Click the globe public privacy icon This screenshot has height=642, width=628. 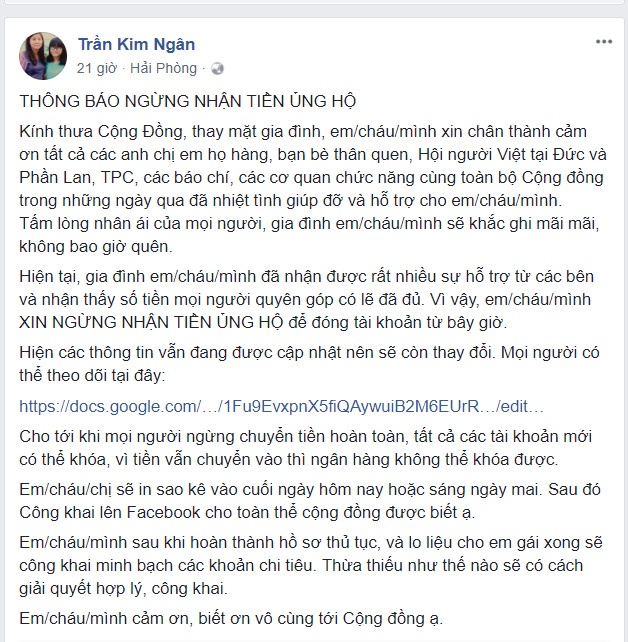tap(217, 69)
